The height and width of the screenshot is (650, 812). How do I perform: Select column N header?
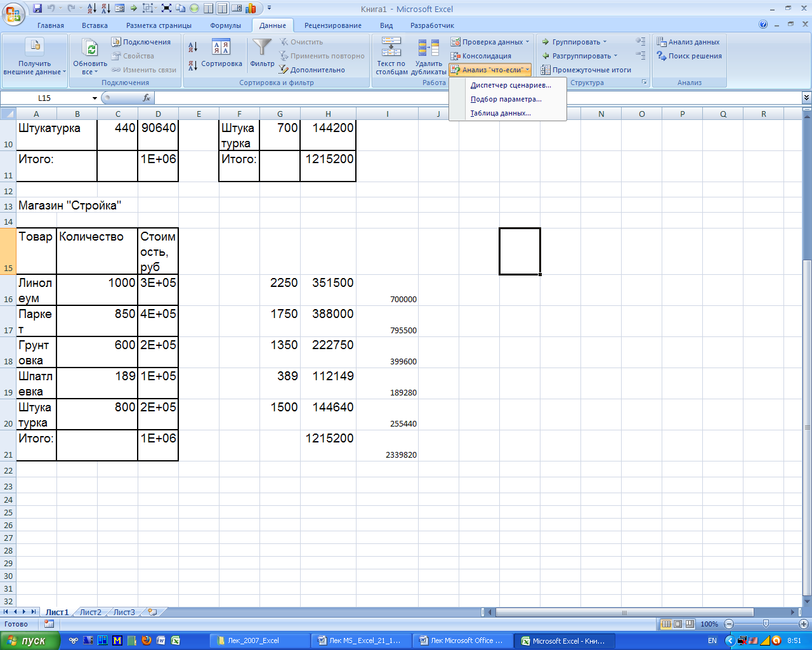tap(601, 114)
